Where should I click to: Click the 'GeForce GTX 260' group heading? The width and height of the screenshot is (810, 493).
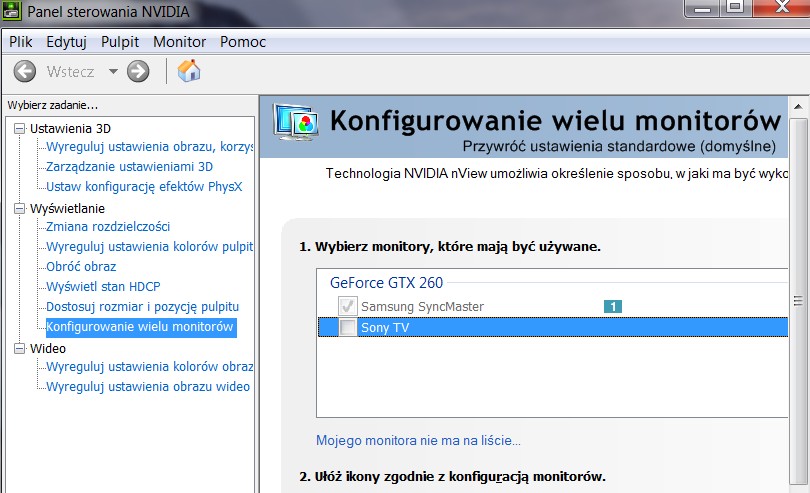point(386,283)
